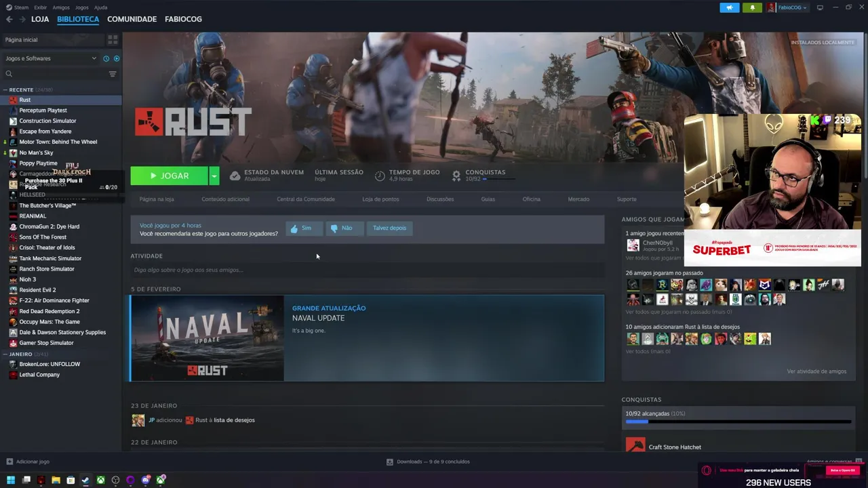Click the Resident Evil 2 game icon
This screenshot has height=488, width=868.
coord(13,290)
